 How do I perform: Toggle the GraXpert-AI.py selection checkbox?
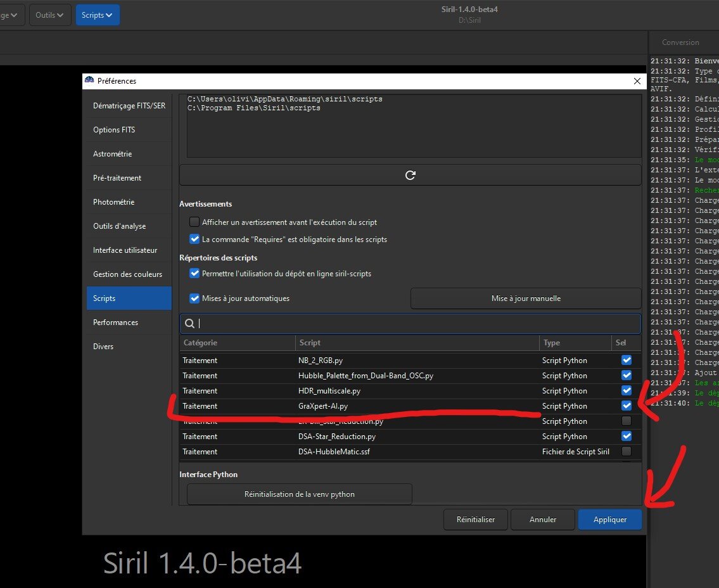[627, 406]
